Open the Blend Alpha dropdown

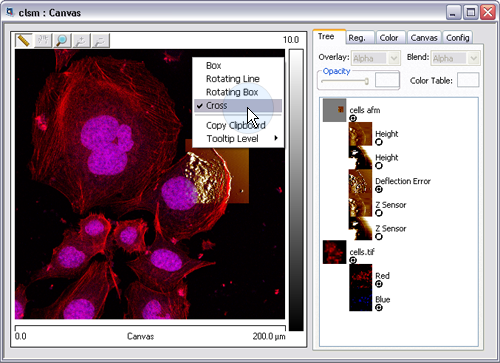(x=456, y=58)
